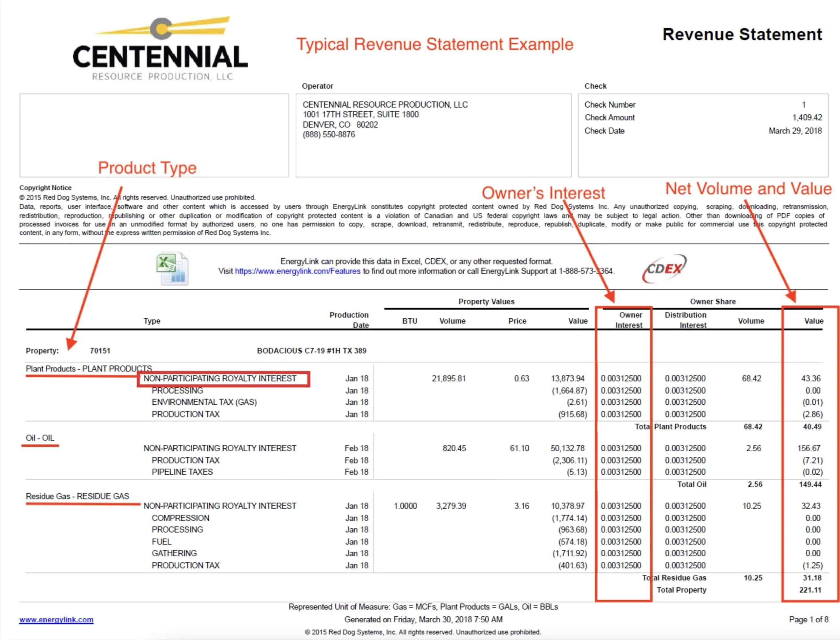Click the Owner Interest column header
840x640 pixels.
pos(629,320)
